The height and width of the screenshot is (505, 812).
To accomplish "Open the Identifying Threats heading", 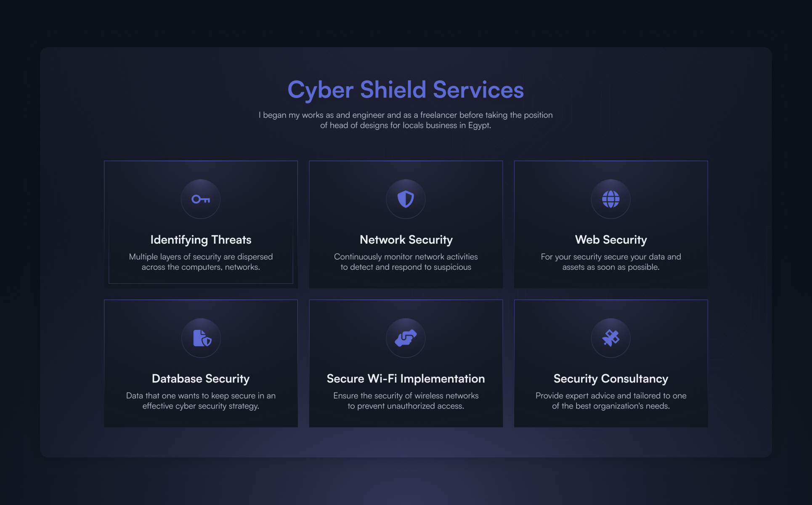I will [x=201, y=239].
